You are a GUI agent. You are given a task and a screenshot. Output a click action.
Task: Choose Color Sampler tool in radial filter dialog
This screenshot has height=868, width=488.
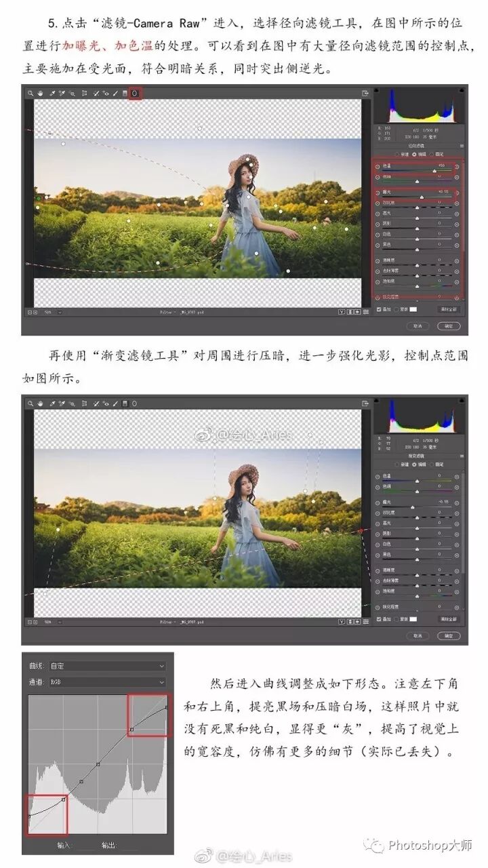[x=62, y=93]
